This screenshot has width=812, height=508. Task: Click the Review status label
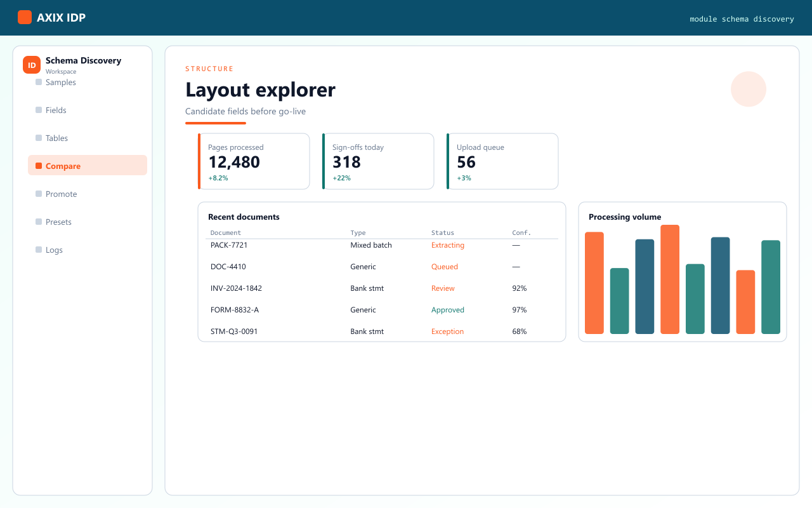tap(443, 288)
